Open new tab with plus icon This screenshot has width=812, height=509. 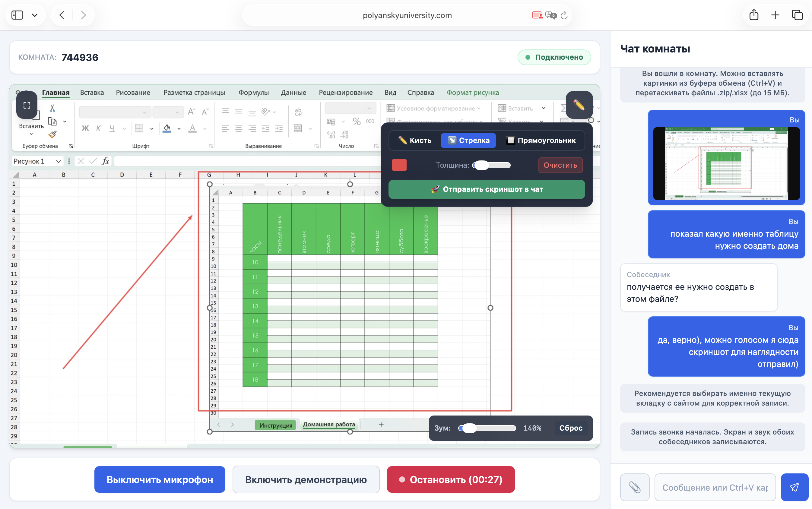tap(775, 15)
